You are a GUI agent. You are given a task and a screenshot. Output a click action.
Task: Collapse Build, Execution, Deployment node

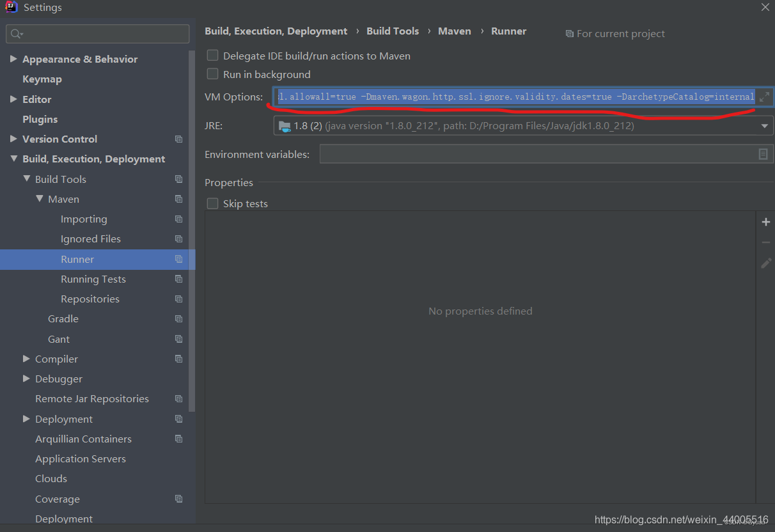pyautogui.click(x=13, y=159)
